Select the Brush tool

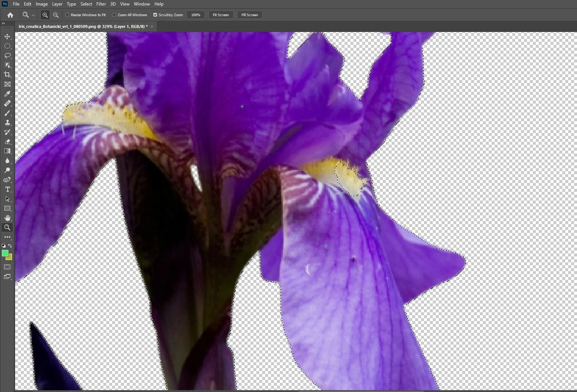coord(7,113)
